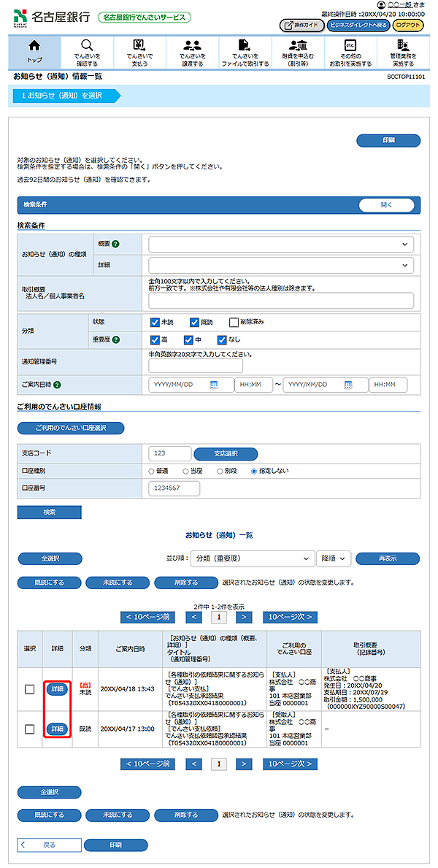
Task: Uncheck the 未読 status checkbox
Action: pos(155,322)
